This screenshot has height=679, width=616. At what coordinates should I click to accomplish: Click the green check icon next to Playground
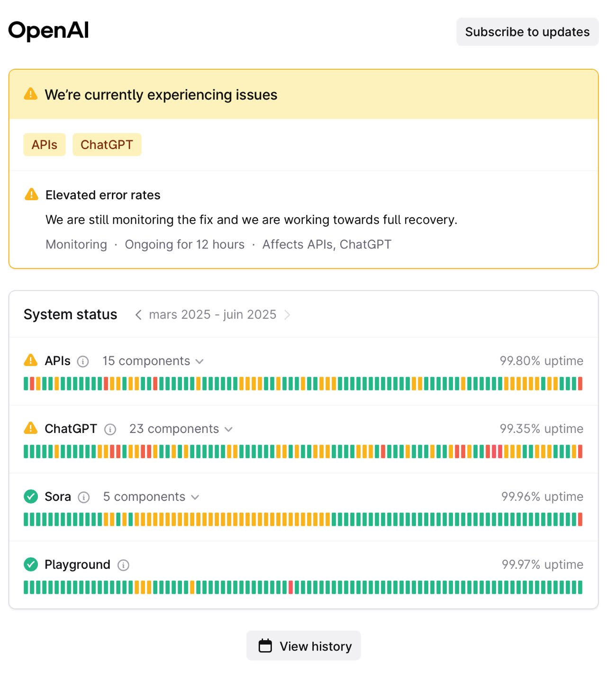pyautogui.click(x=31, y=564)
